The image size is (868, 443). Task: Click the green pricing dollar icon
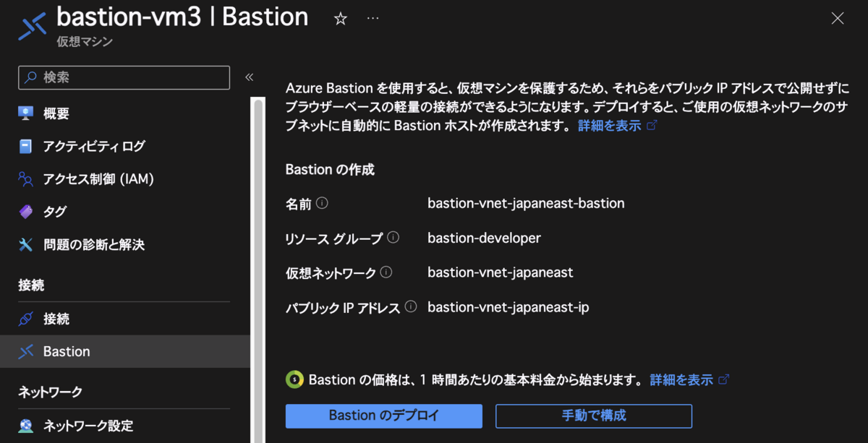click(294, 379)
